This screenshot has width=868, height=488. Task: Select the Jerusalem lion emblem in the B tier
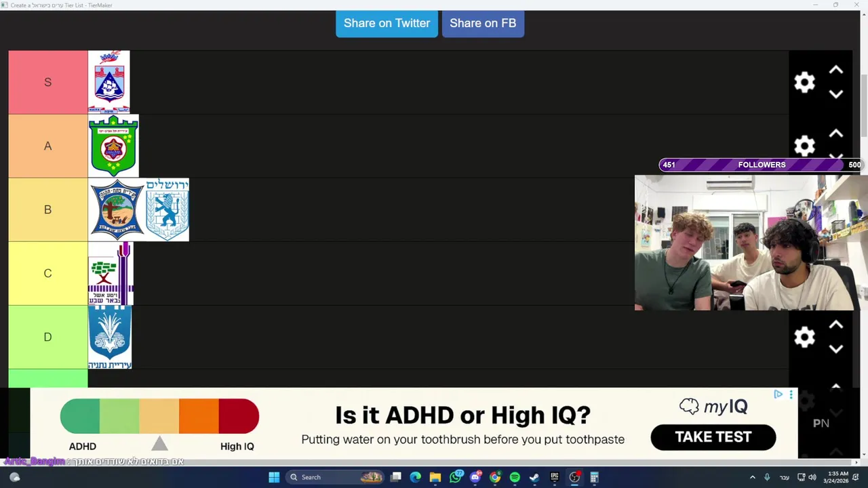coord(167,209)
